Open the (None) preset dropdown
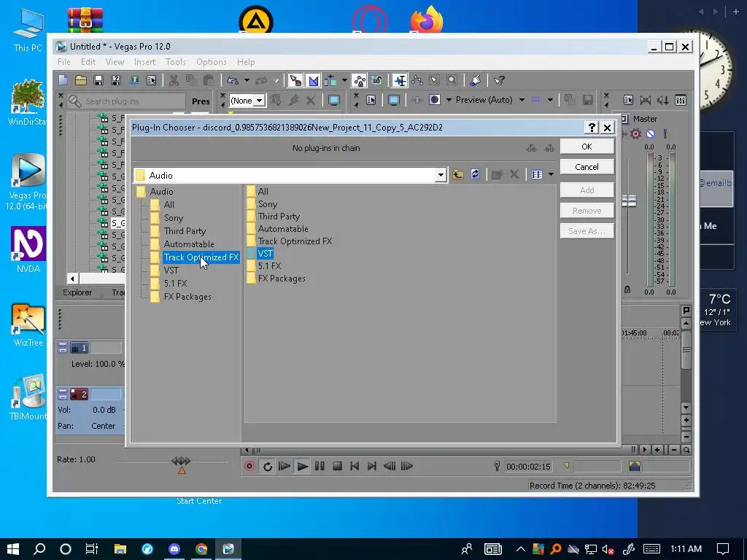 point(259,101)
